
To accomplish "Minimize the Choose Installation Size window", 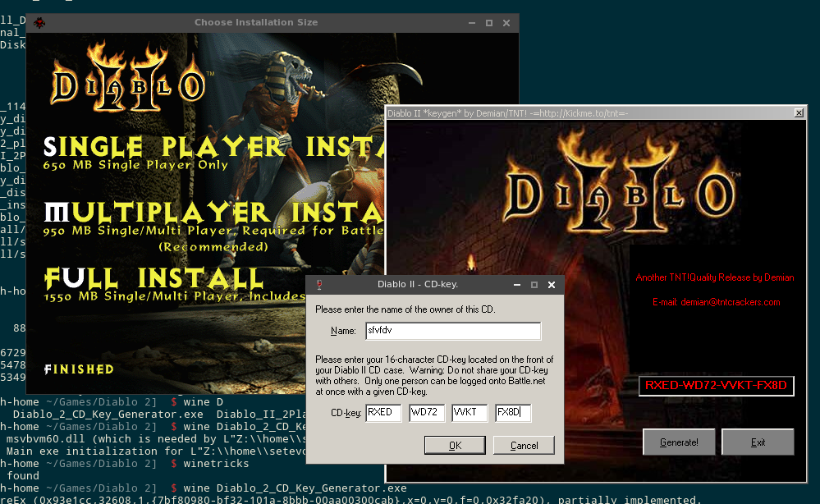I will click(470, 23).
